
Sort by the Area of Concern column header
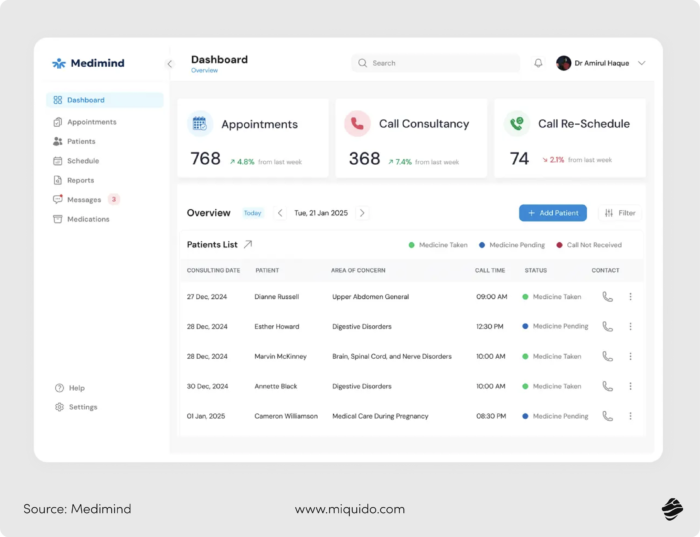(358, 271)
